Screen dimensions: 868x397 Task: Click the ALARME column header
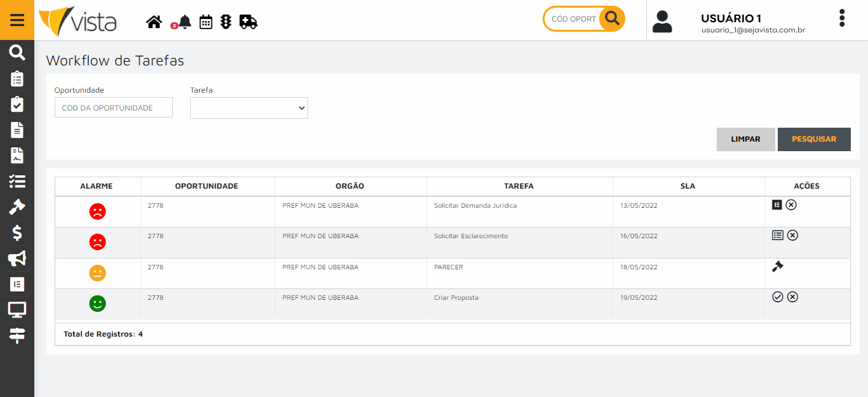[x=97, y=186]
